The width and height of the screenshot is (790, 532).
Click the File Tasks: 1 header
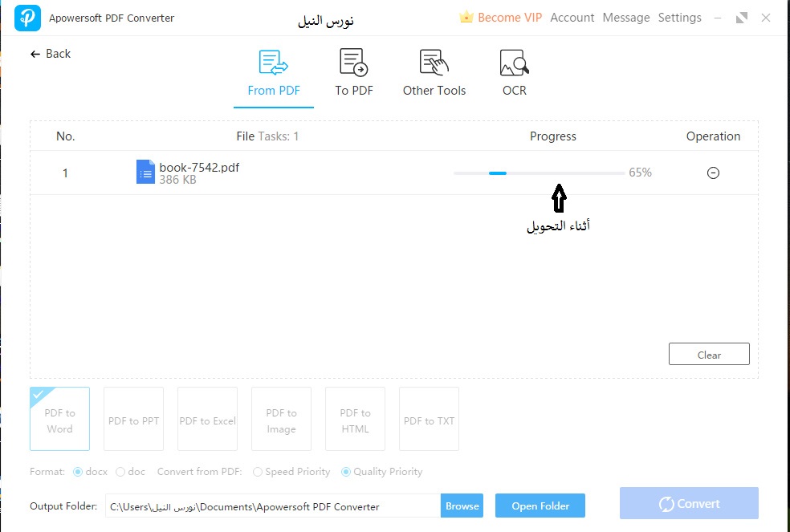267,136
